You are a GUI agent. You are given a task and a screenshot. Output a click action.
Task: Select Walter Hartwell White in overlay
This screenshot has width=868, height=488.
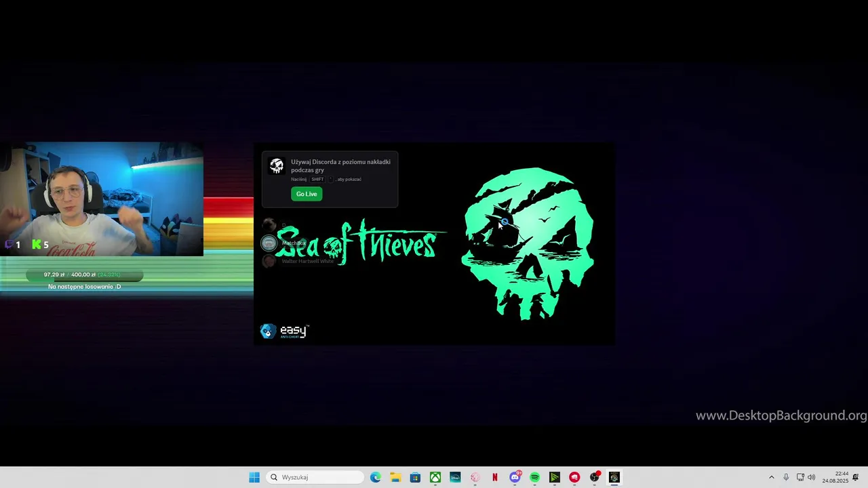308,261
